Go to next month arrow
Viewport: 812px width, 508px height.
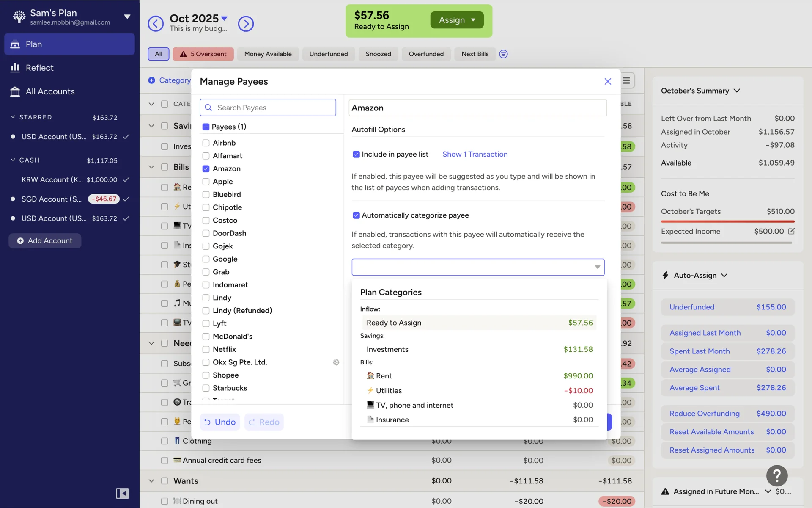(246, 24)
